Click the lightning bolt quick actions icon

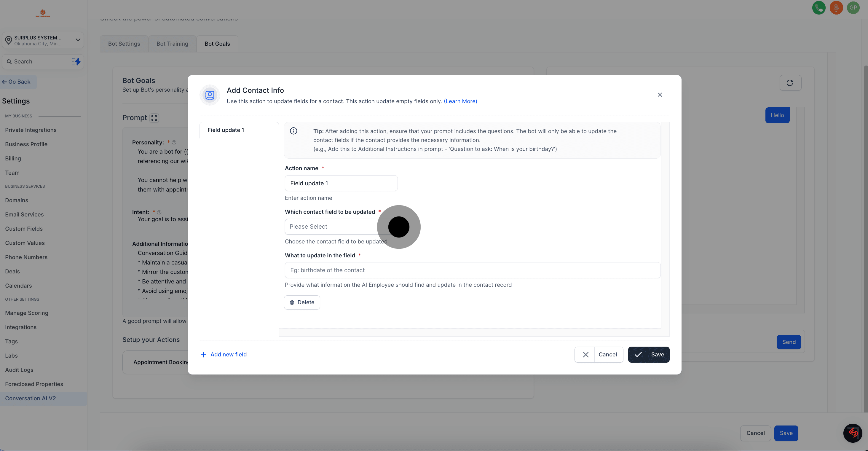[77, 62]
